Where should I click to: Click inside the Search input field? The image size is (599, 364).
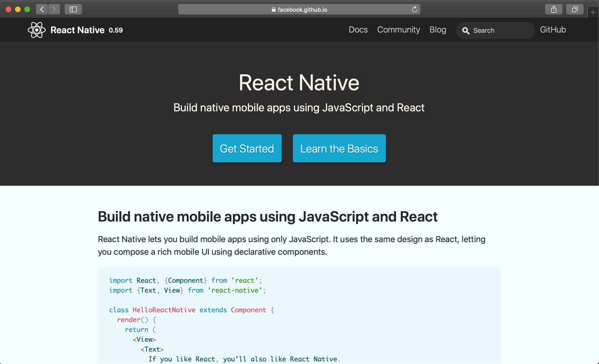[x=497, y=30]
